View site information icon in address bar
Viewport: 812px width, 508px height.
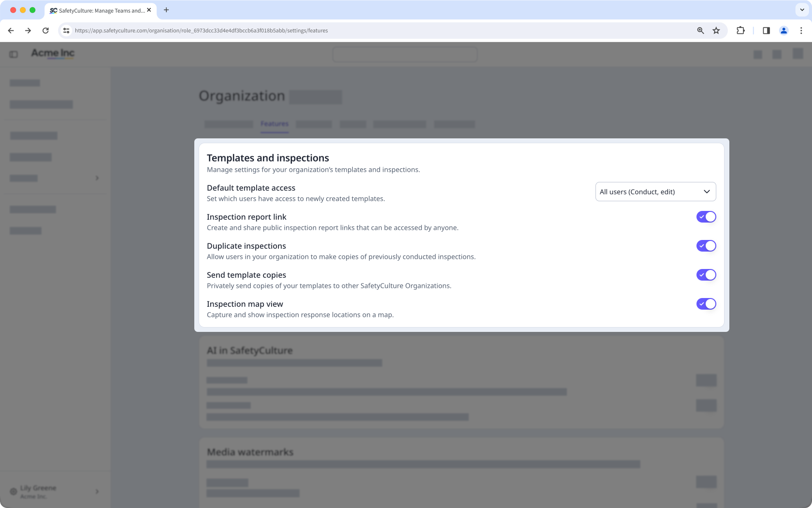pyautogui.click(x=67, y=30)
